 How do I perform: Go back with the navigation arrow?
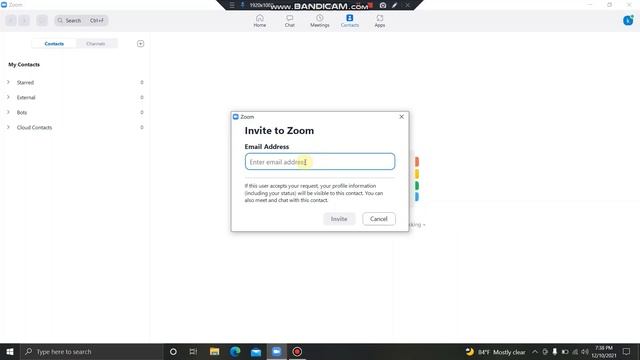[11, 20]
